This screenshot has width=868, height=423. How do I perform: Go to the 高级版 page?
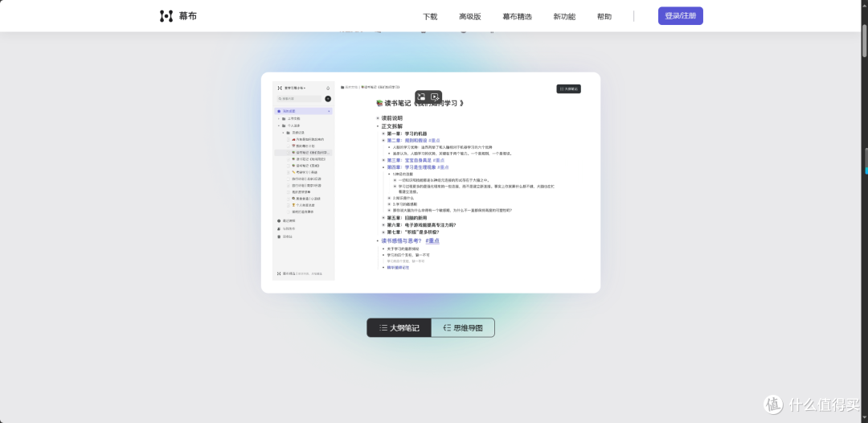[470, 17]
